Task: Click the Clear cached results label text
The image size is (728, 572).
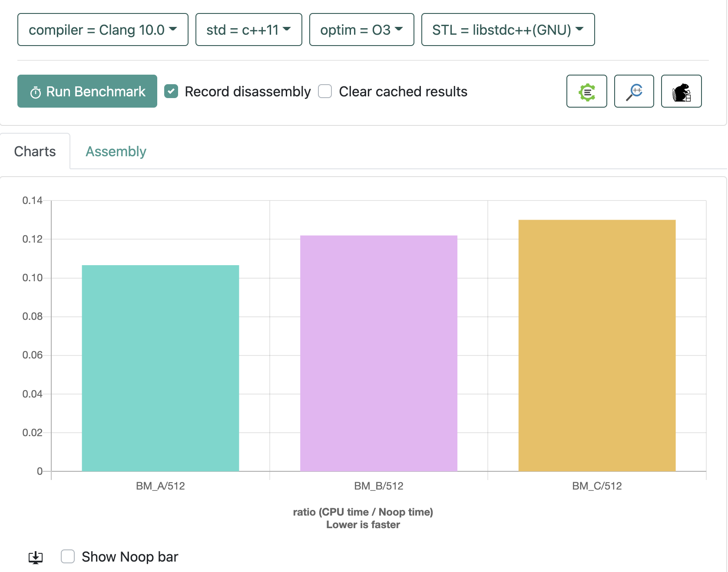Action: point(403,92)
